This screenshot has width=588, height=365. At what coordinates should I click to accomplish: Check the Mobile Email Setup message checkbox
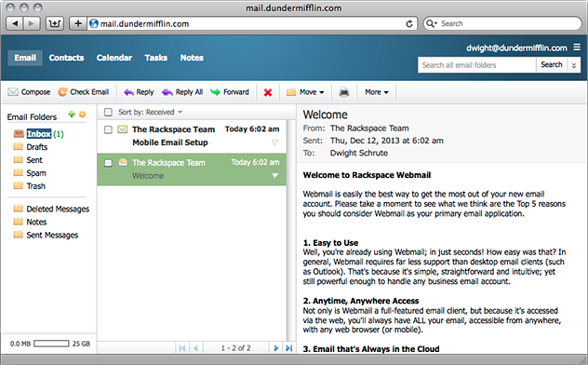(x=108, y=129)
